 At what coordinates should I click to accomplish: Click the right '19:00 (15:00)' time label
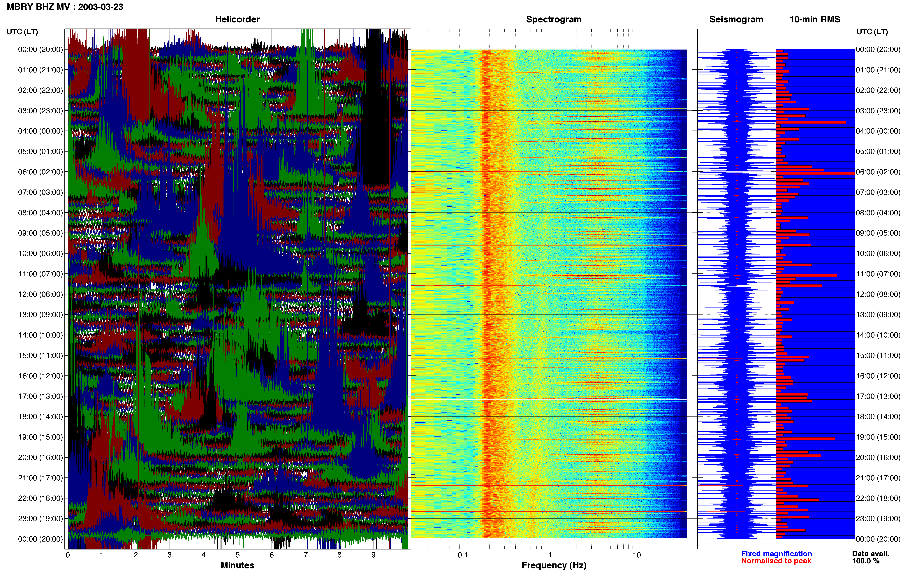[x=878, y=437]
